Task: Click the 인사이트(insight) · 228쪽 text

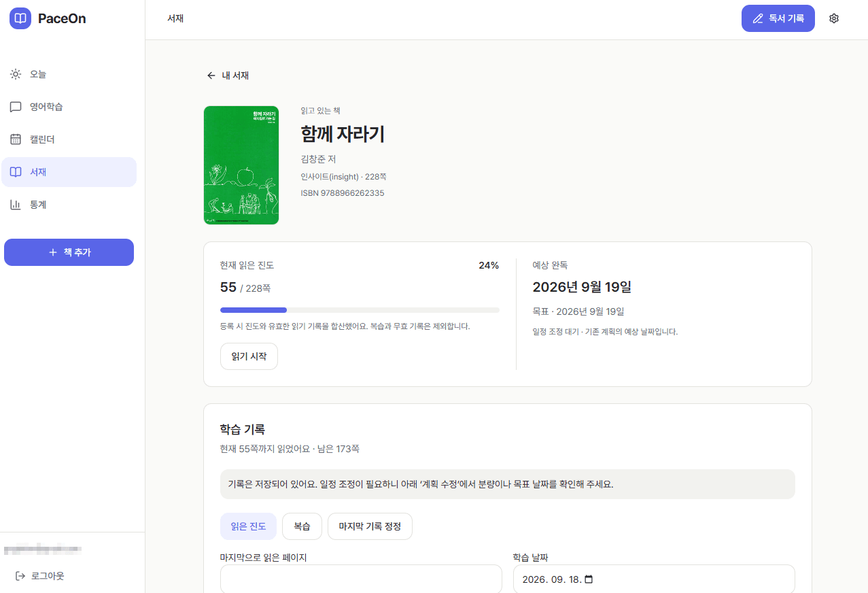Action: [x=343, y=177]
